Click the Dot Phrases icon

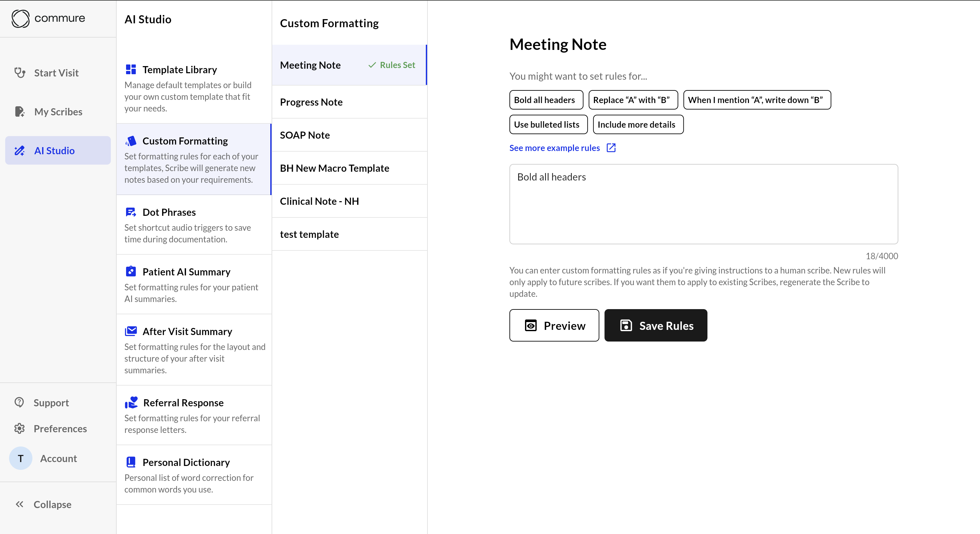(x=131, y=212)
